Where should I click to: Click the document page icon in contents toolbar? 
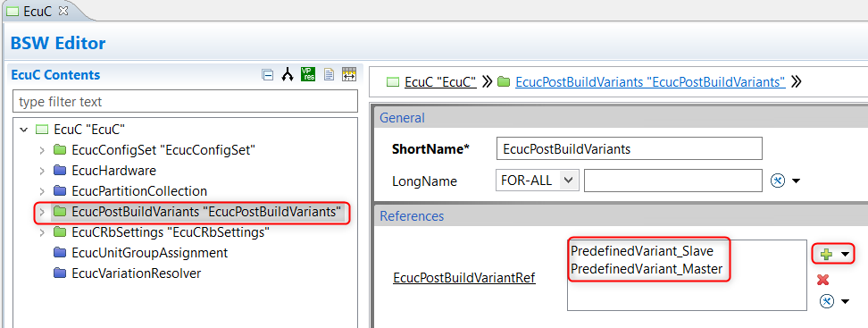[x=329, y=75]
